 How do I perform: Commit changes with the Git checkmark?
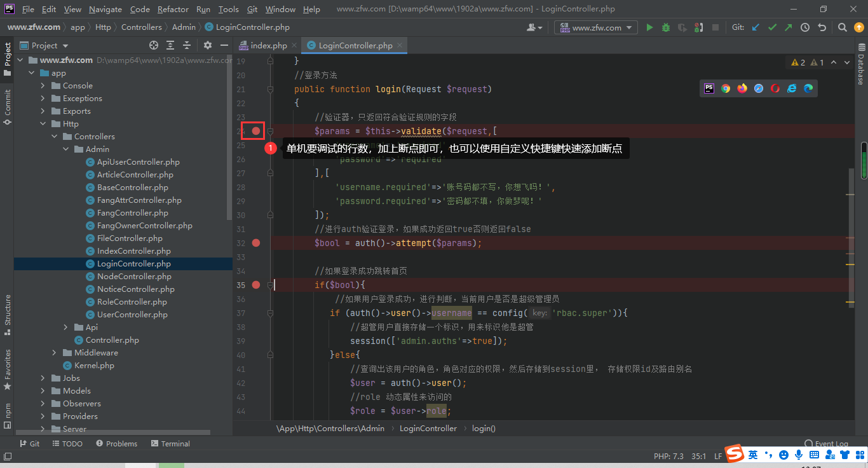[x=772, y=27]
